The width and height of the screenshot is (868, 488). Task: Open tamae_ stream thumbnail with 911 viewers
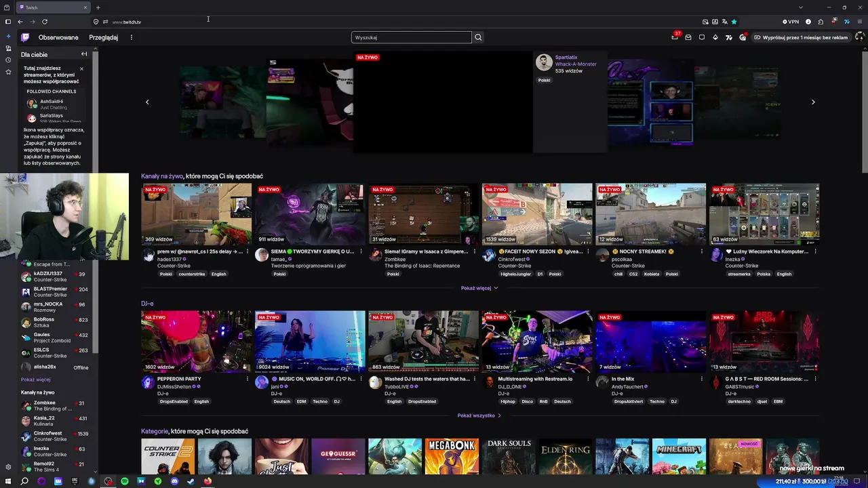click(x=310, y=214)
